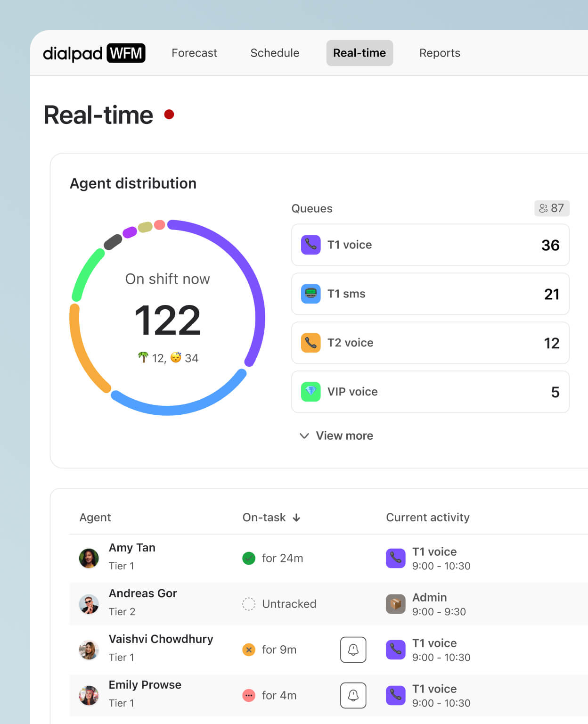Click the dialpad WFM logo
The image size is (588, 724).
pos(94,53)
